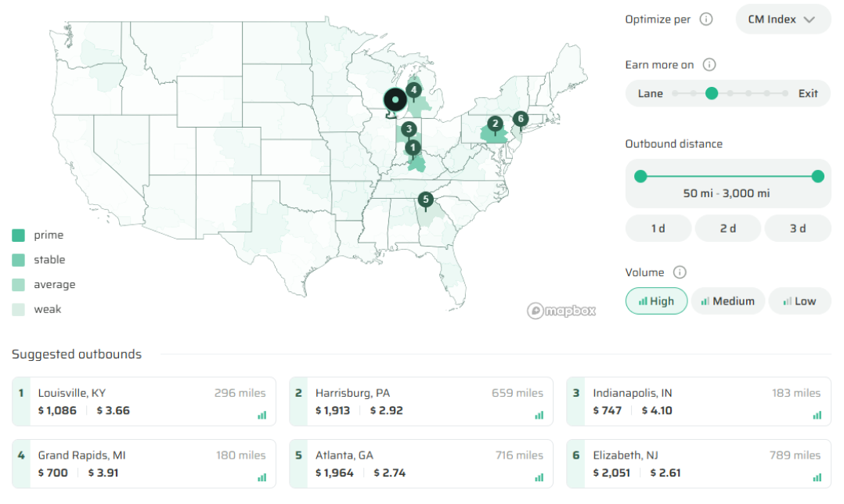Viewport: 844px width, 504px height.
Task: Click the weak legend swatch
Action: click(x=18, y=309)
